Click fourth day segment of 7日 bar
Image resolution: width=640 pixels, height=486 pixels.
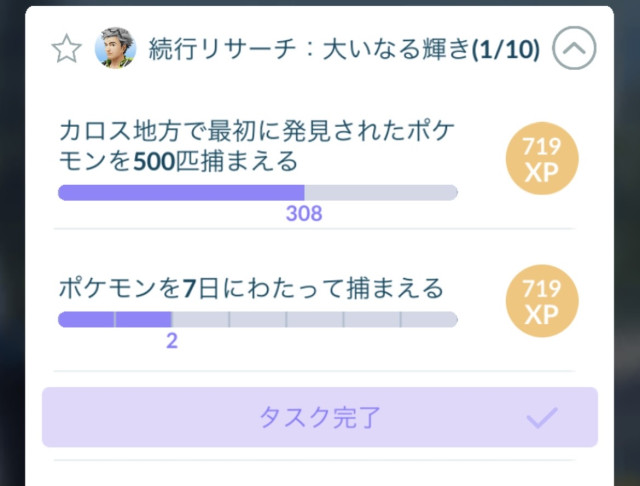pos(258,319)
